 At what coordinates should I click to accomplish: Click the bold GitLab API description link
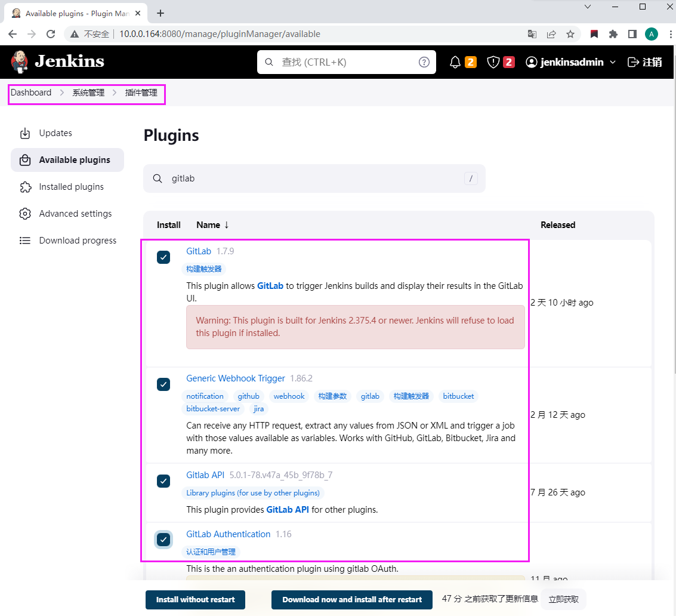(x=288, y=509)
